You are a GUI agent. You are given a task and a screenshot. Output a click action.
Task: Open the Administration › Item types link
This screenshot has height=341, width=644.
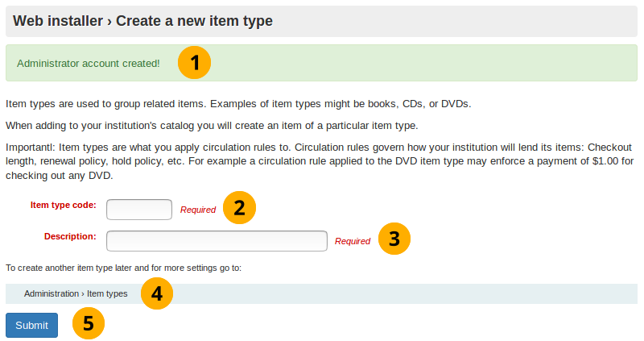[x=76, y=293]
